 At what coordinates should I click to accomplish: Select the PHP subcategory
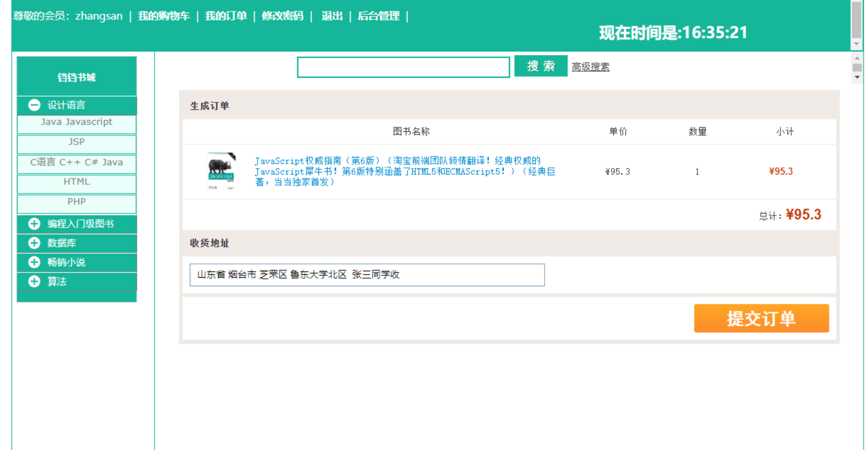[76, 201]
